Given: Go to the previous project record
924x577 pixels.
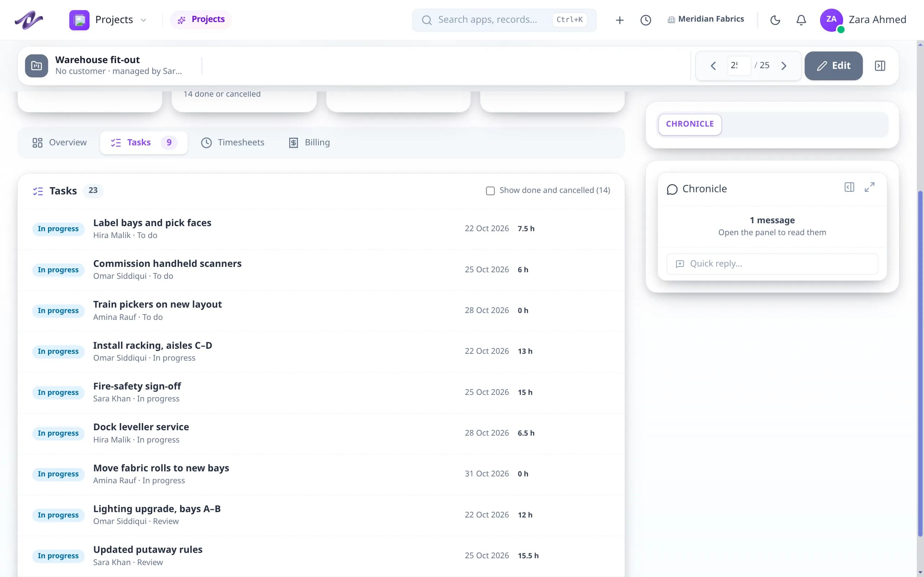Looking at the screenshot, I should tap(713, 66).
